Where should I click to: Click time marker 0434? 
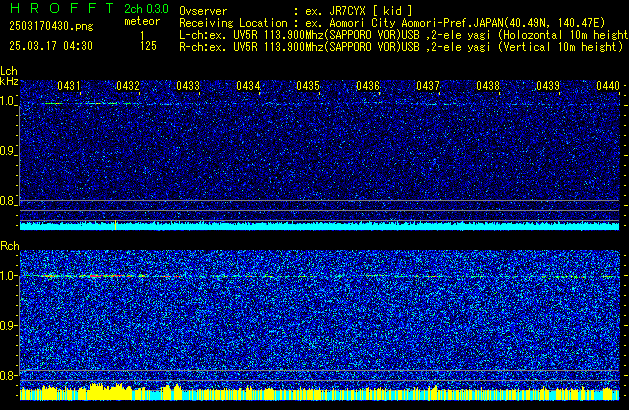coord(248,86)
